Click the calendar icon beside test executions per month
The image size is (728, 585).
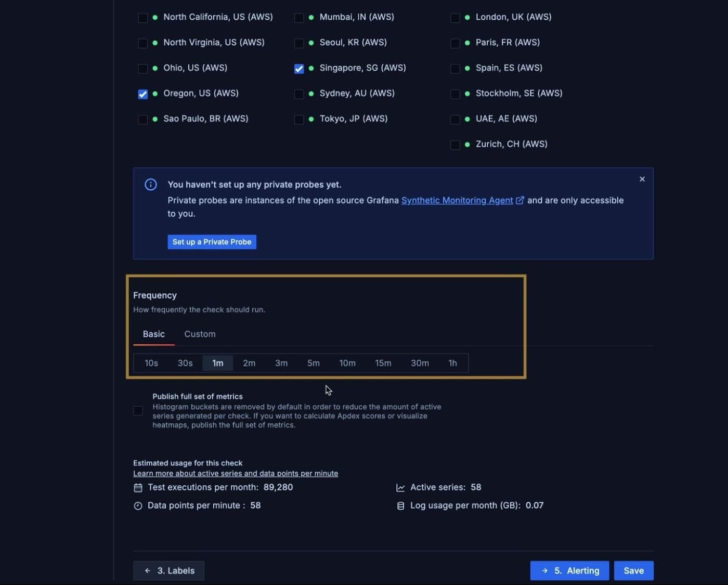pos(138,487)
